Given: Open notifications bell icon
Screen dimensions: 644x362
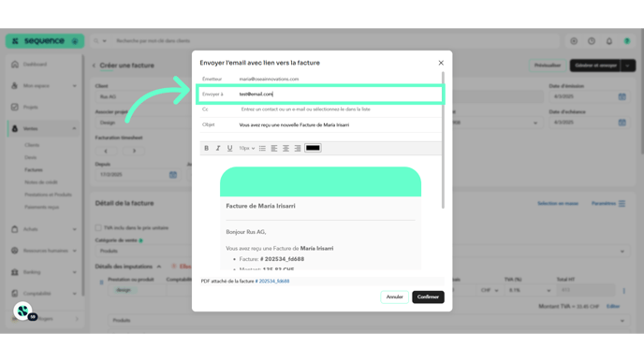Looking at the screenshot, I should 609,41.
